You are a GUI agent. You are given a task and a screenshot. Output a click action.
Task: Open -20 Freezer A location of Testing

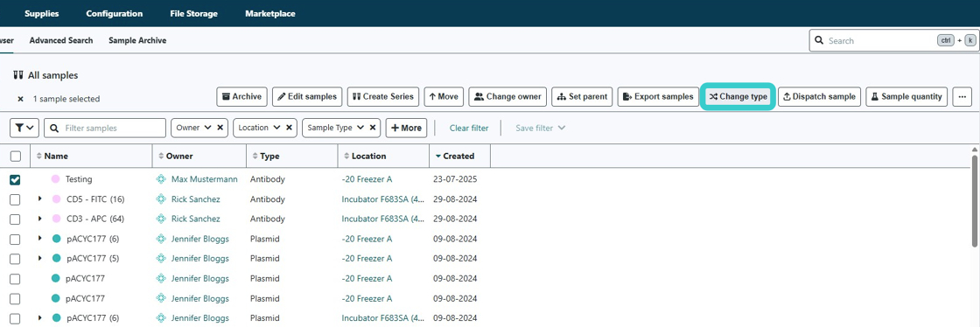pos(367,179)
